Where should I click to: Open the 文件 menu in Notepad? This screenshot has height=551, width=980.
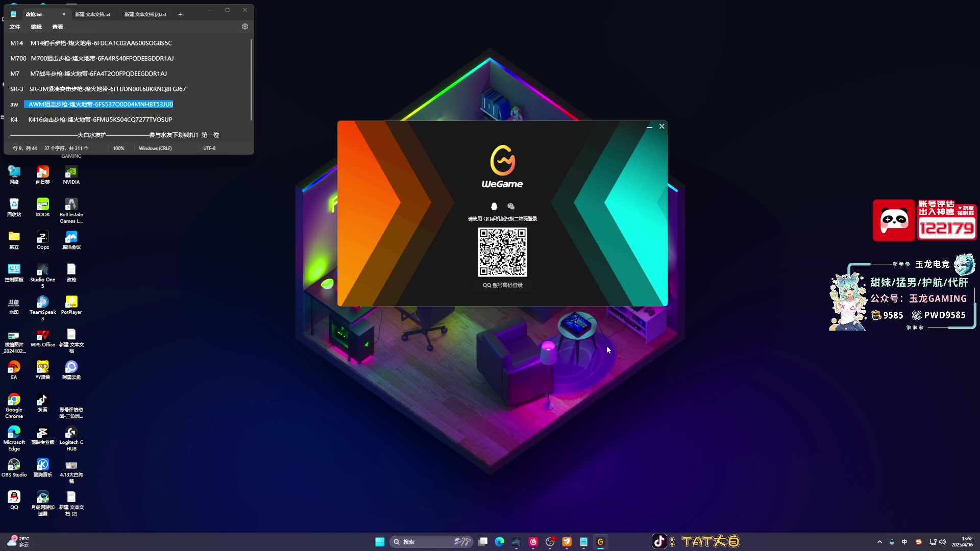click(x=15, y=27)
